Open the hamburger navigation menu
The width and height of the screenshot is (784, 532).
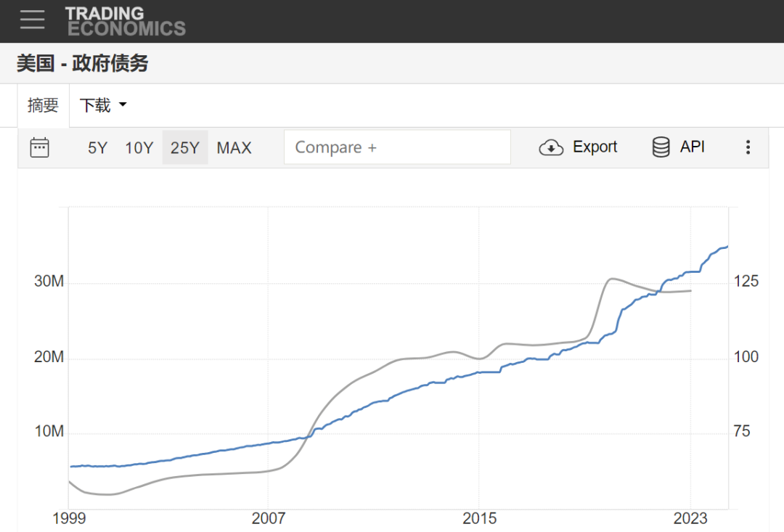tap(33, 20)
